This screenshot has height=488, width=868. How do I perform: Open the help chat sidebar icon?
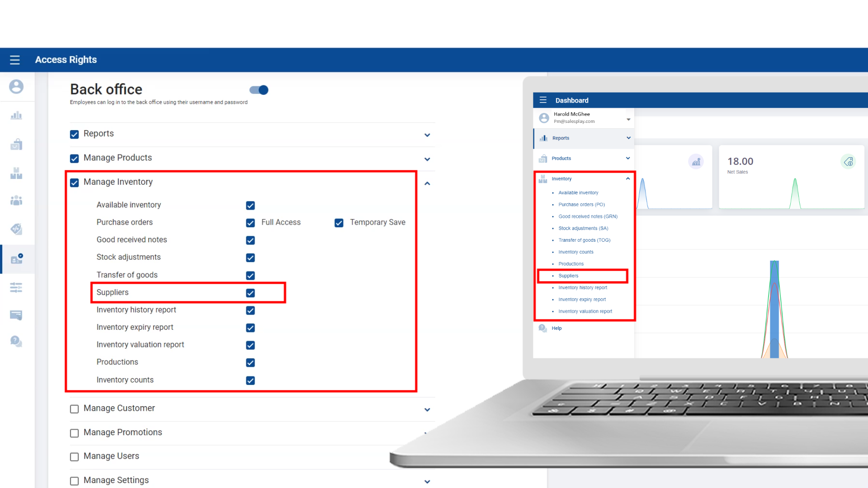click(x=16, y=341)
